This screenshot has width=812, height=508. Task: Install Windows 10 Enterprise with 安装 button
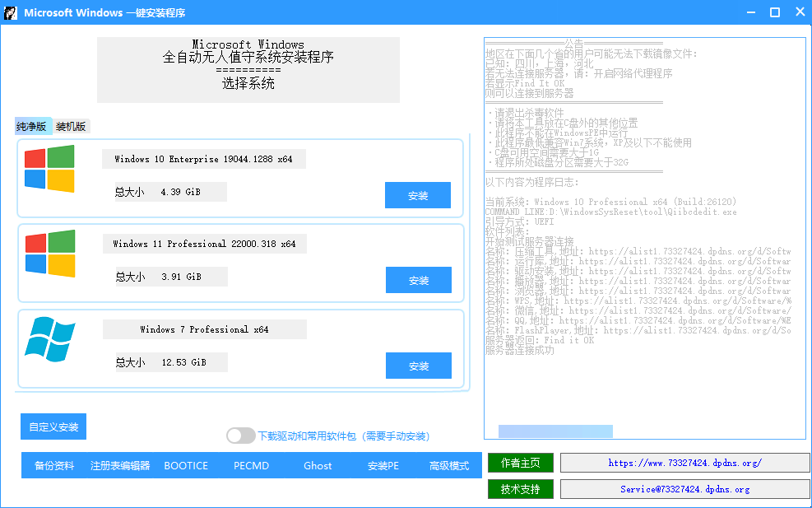(x=418, y=195)
